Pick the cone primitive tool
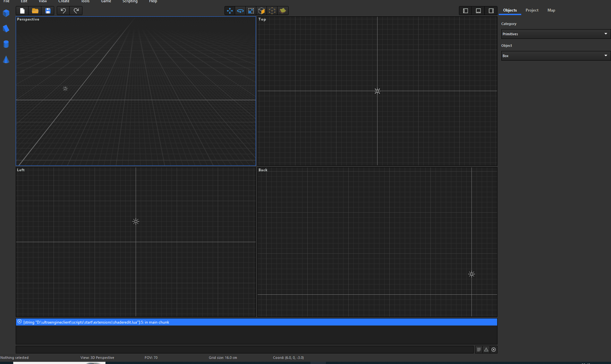 [x=6, y=59]
